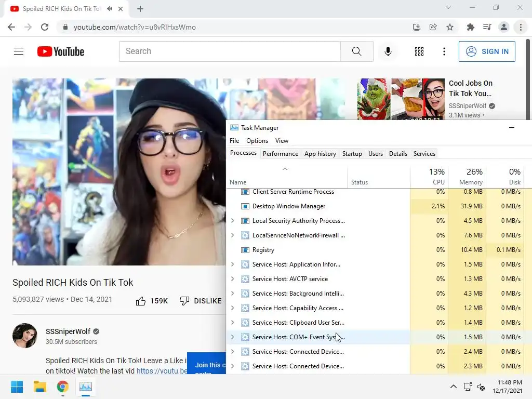The width and height of the screenshot is (532, 399).
Task: Open Chrome profile avatar
Action: point(504,27)
